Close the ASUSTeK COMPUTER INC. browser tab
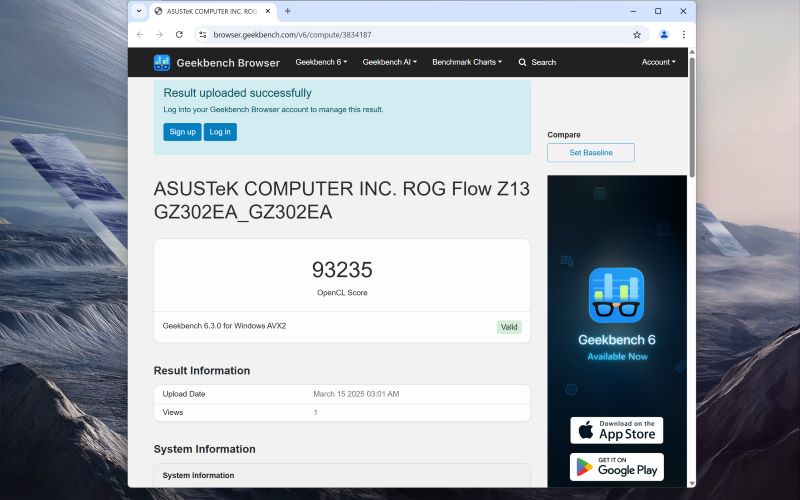This screenshot has height=500, width=800. (268, 11)
